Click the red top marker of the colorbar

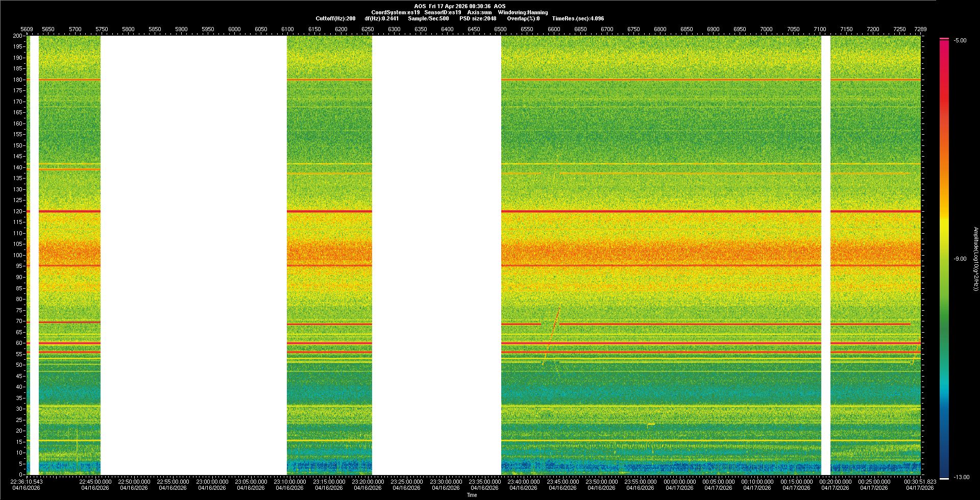click(x=944, y=39)
